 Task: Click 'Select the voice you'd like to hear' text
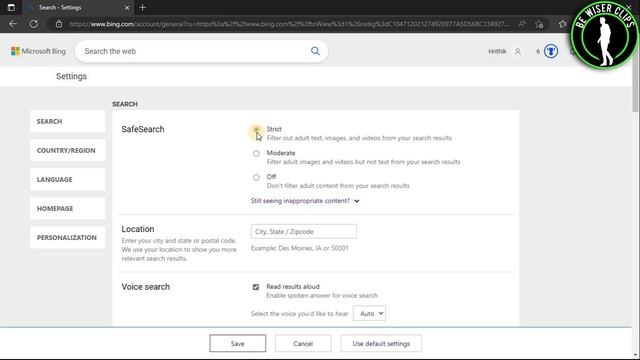pyautogui.click(x=300, y=313)
